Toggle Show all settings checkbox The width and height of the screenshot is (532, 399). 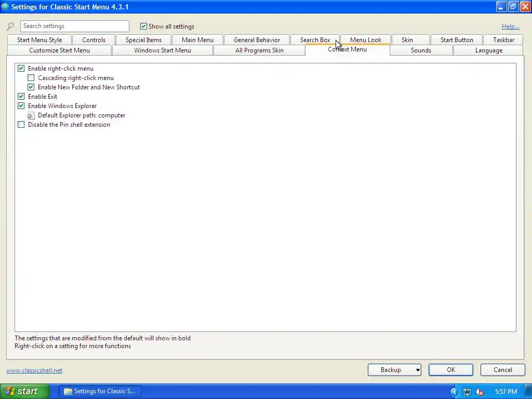[143, 26]
